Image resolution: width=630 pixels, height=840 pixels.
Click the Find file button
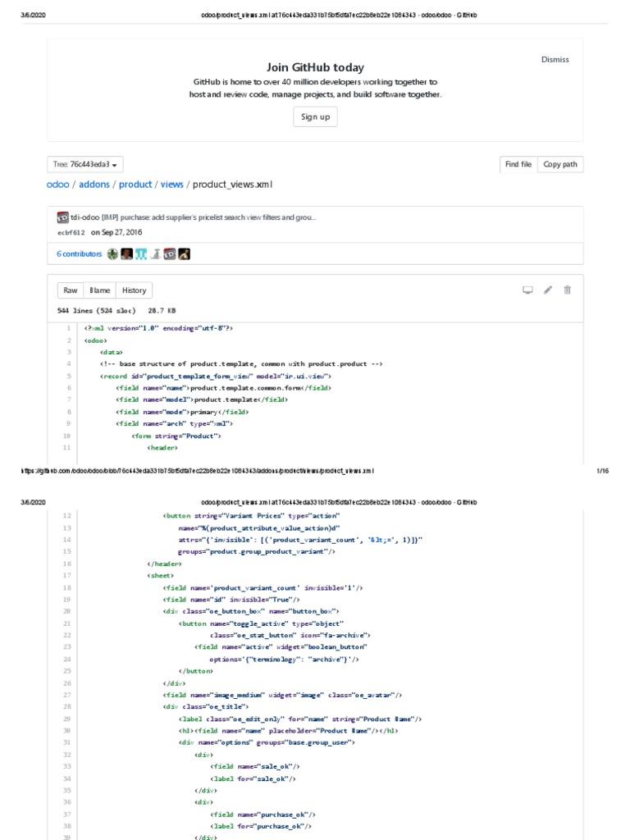point(518,165)
